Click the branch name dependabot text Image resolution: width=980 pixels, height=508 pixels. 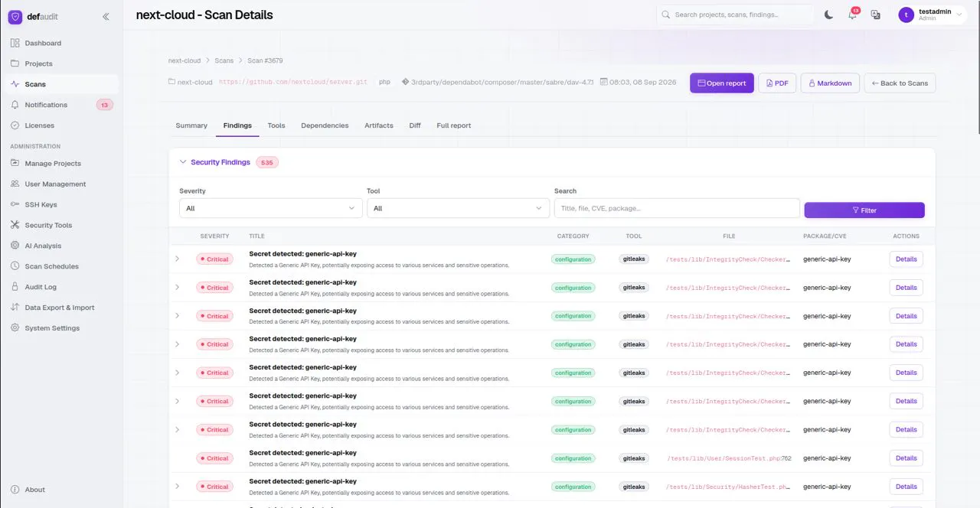(502, 82)
